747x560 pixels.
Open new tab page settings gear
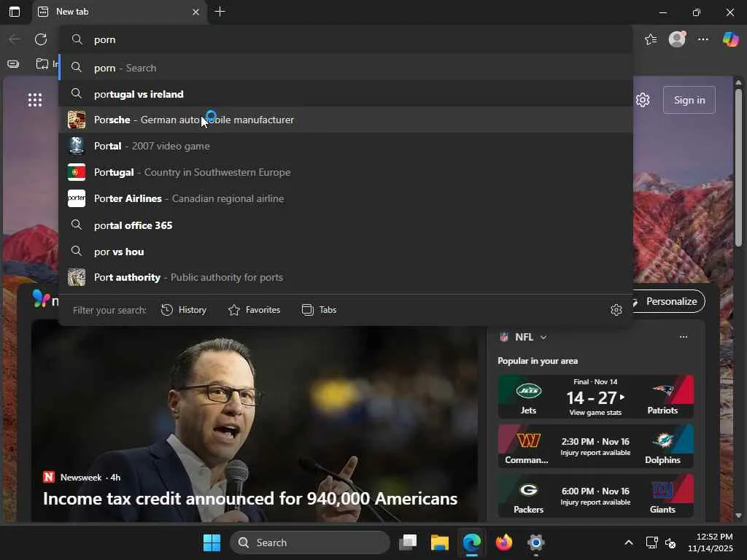pos(643,100)
